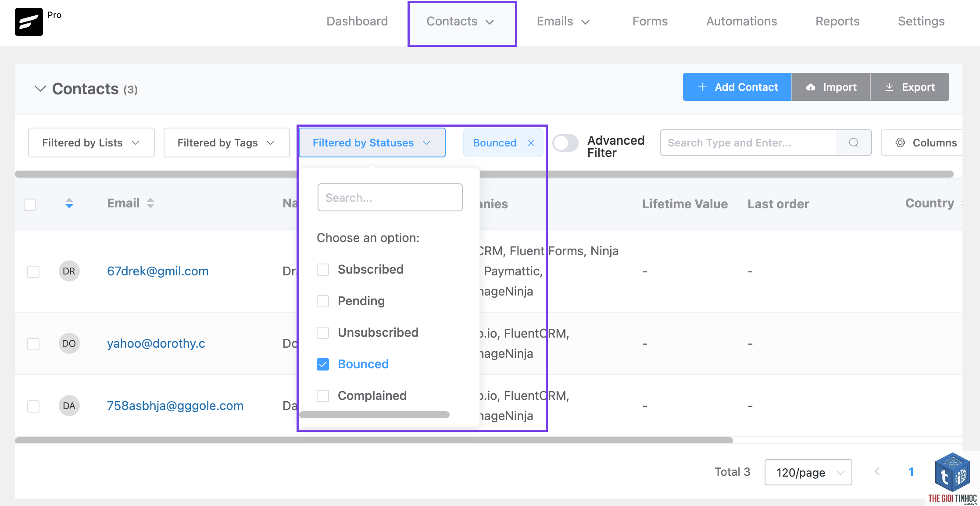
Task: Select the 758asbhja@gggole.com row checkbox
Action: [33, 406]
